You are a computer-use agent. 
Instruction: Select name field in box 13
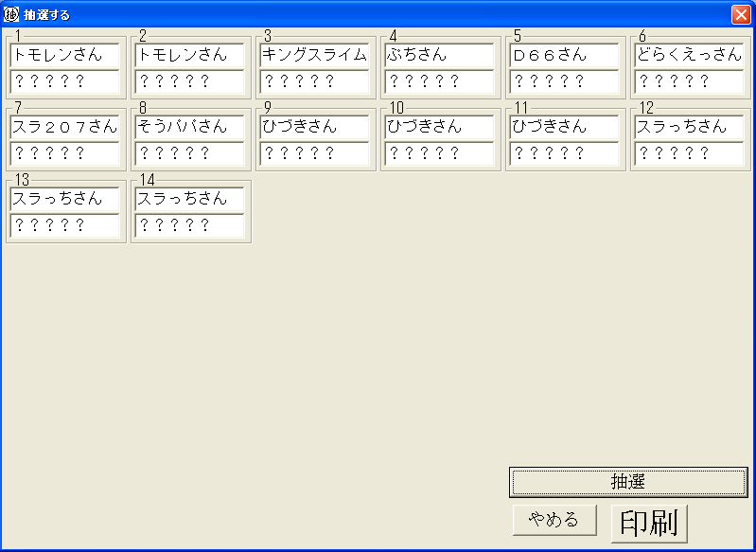(x=64, y=199)
